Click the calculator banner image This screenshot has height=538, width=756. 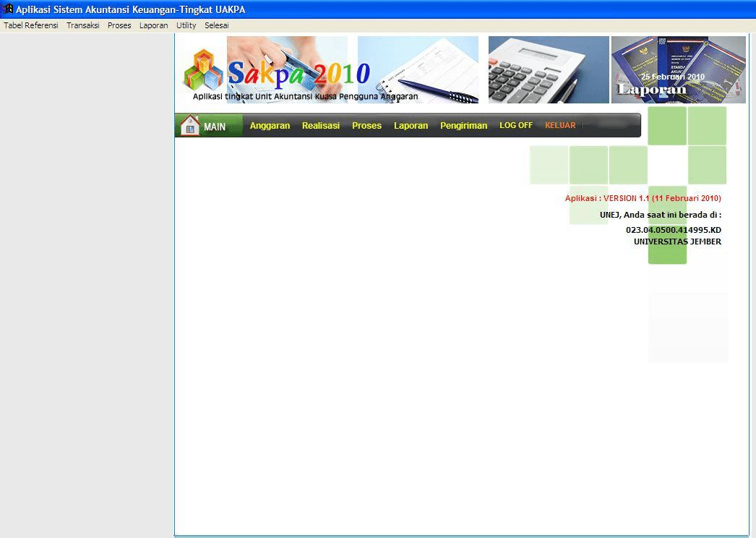click(x=549, y=69)
